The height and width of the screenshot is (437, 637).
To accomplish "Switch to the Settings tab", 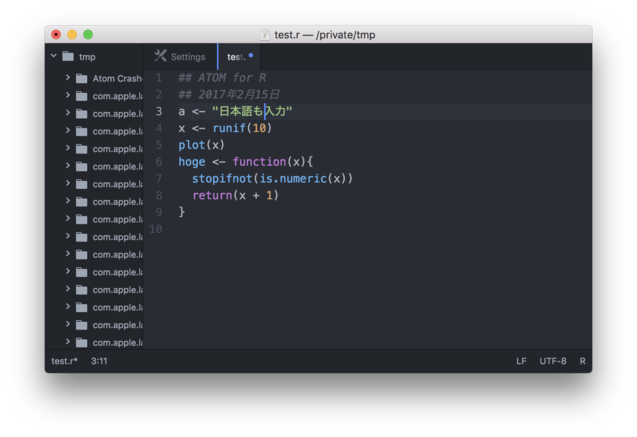I will (180, 57).
